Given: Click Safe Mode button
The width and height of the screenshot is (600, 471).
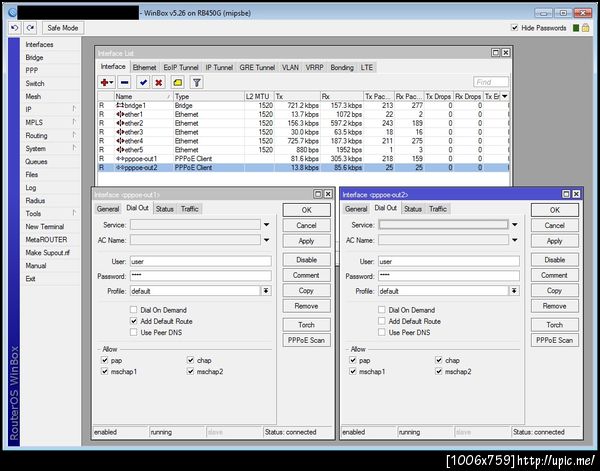Looking at the screenshot, I should pyautogui.click(x=62, y=28).
